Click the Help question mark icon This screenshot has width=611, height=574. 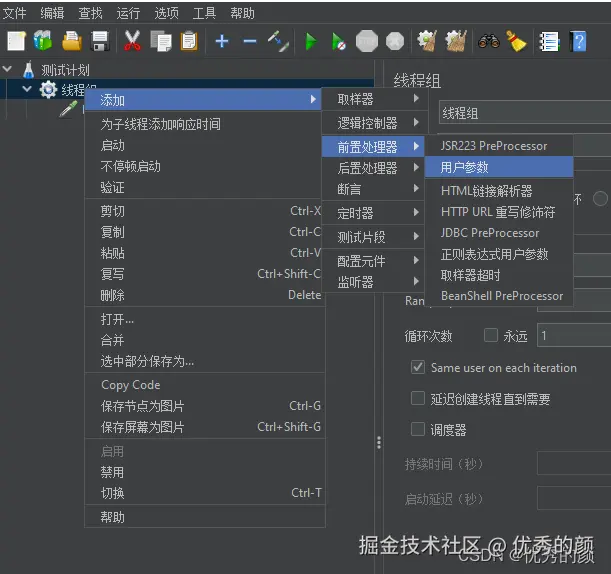click(x=577, y=41)
